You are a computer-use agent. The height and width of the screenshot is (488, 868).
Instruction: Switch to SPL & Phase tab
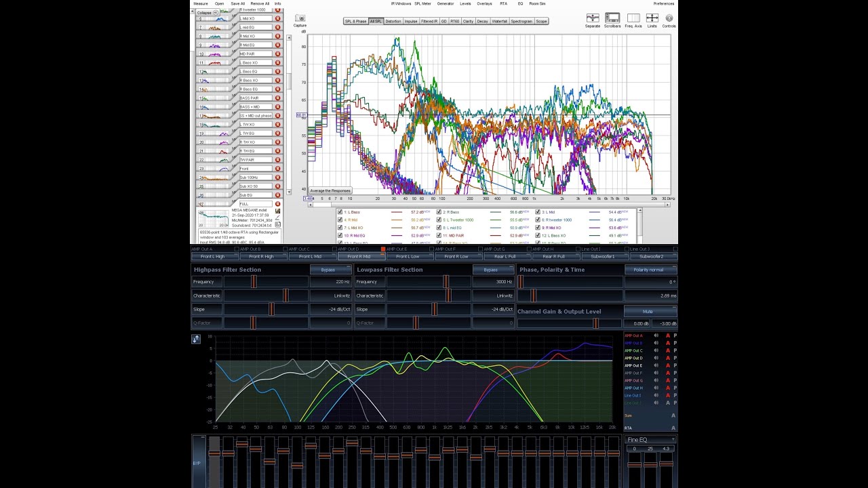[355, 21]
